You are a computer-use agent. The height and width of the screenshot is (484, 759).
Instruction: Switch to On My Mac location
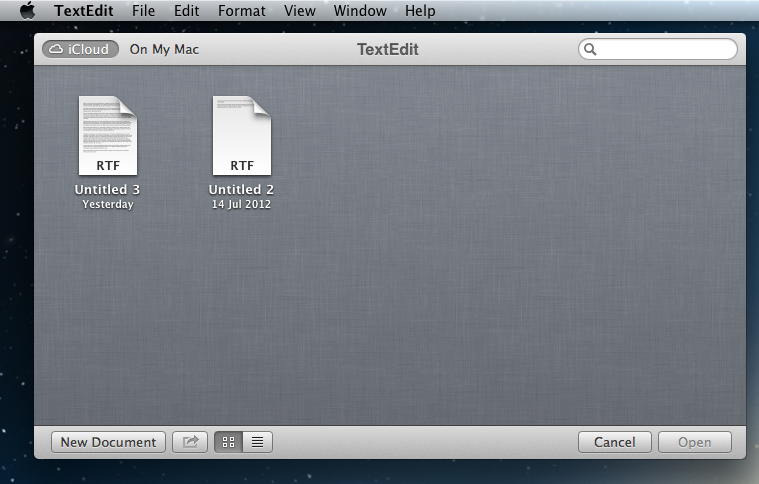click(164, 49)
